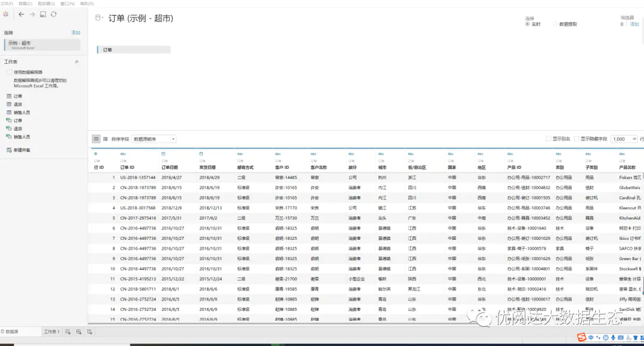Toggle the 显示别名 checkbox
This screenshot has width=644, height=346.
pos(549,139)
